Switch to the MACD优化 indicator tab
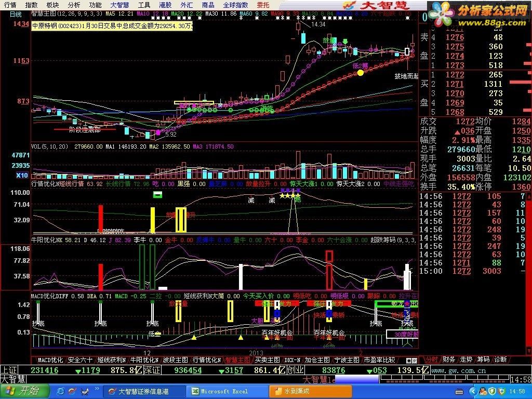Image resolution: width=532 pixels, height=399 pixels. [x=50, y=360]
